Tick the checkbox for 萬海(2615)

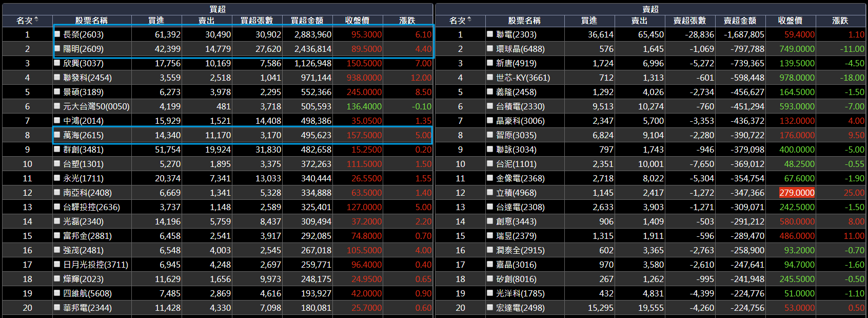coord(57,135)
